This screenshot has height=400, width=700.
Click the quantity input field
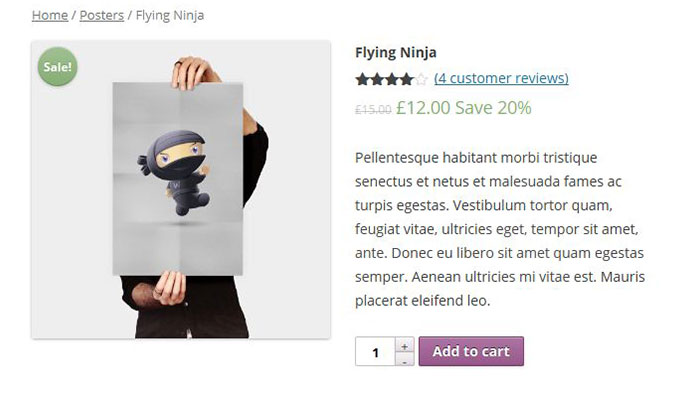click(375, 352)
